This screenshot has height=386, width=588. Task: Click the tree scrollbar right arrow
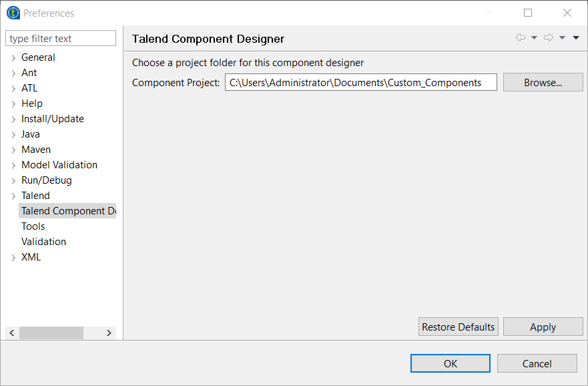click(109, 333)
